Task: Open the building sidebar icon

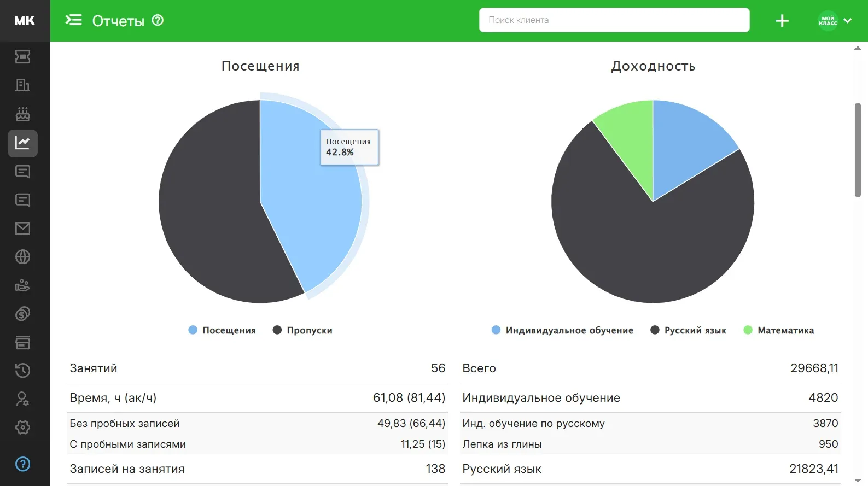Action: [x=22, y=85]
